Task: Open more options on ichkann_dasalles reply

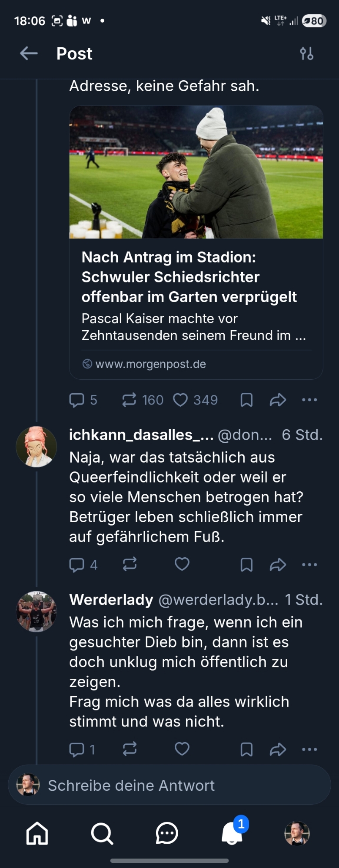Action: 309,565
